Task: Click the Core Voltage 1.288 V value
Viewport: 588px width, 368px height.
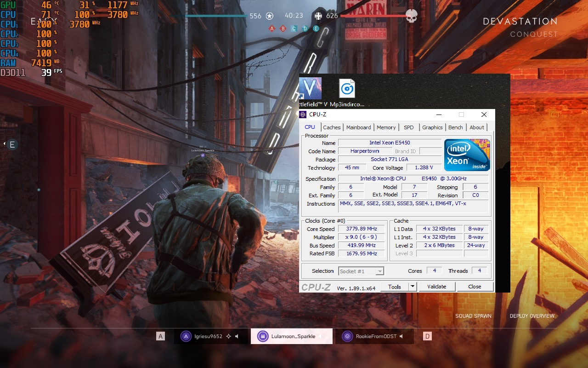Action: pos(424,167)
